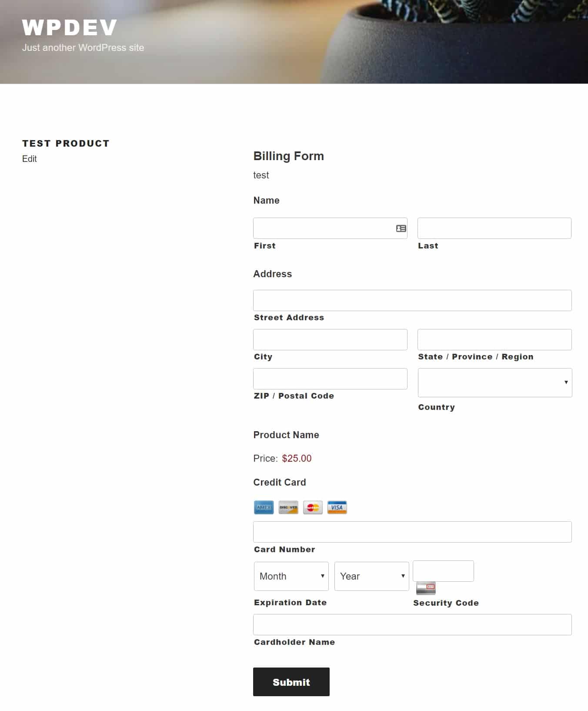Screen dimensions: 588x711
Task: Open the Country dropdown
Action: (x=494, y=382)
